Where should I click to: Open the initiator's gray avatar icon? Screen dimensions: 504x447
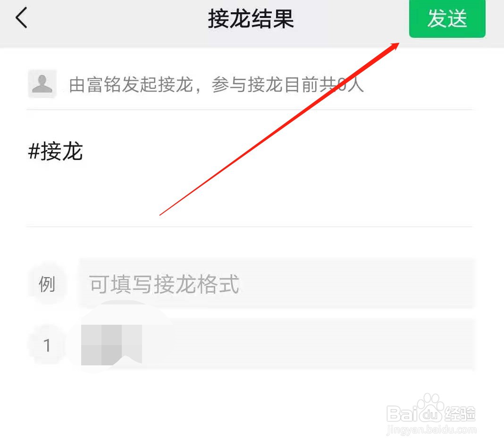click(x=42, y=84)
